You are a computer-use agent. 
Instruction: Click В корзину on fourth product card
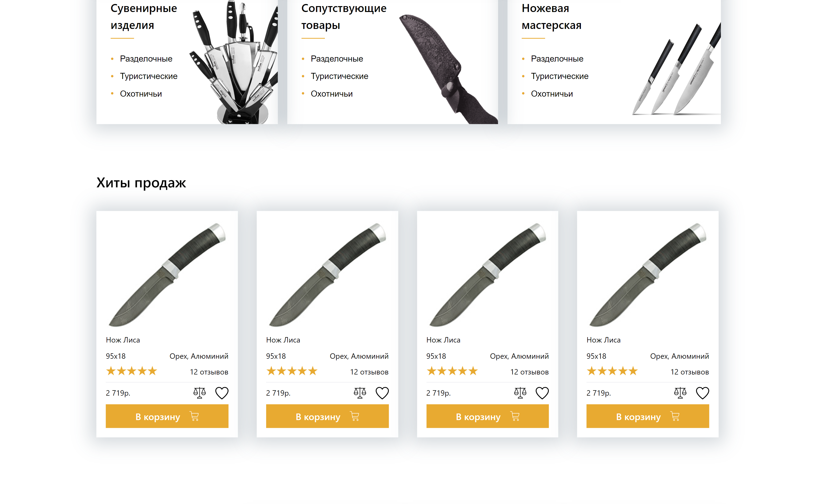click(x=647, y=416)
